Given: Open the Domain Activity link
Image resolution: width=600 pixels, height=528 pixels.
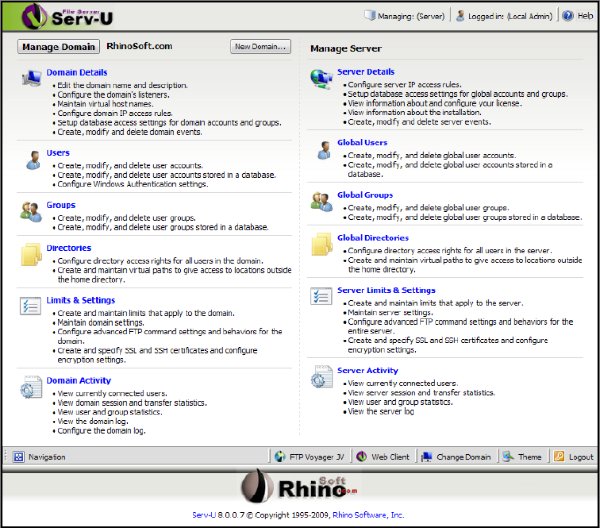Looking at the screenshot, I should point(79,381).
